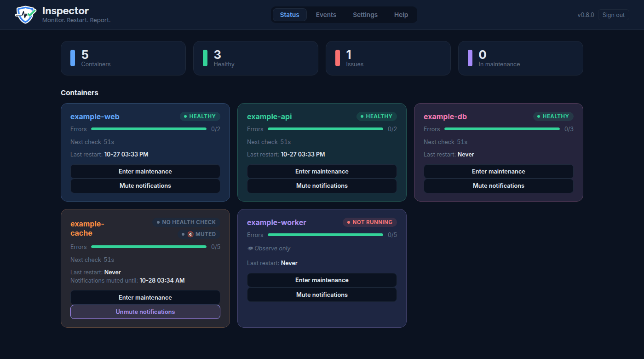This screenshot has height=359, width=644.
Task: Open the Help tab
Action: (x=401, y=15)
